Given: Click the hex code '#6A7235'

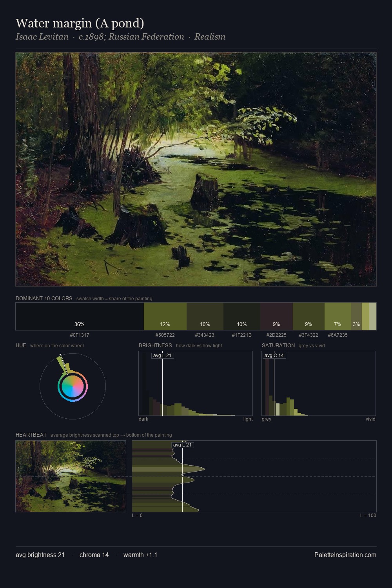Looking at the screenshot, I should (x=338, y=335).
